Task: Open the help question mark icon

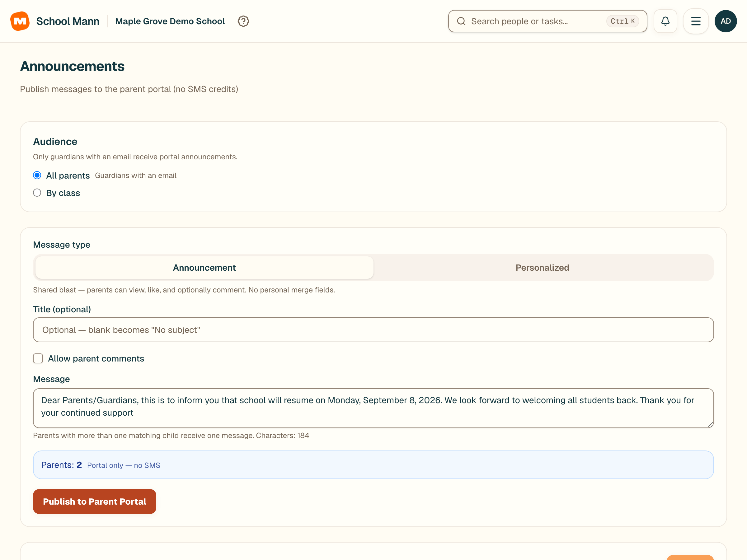Action: pos(243,21)
